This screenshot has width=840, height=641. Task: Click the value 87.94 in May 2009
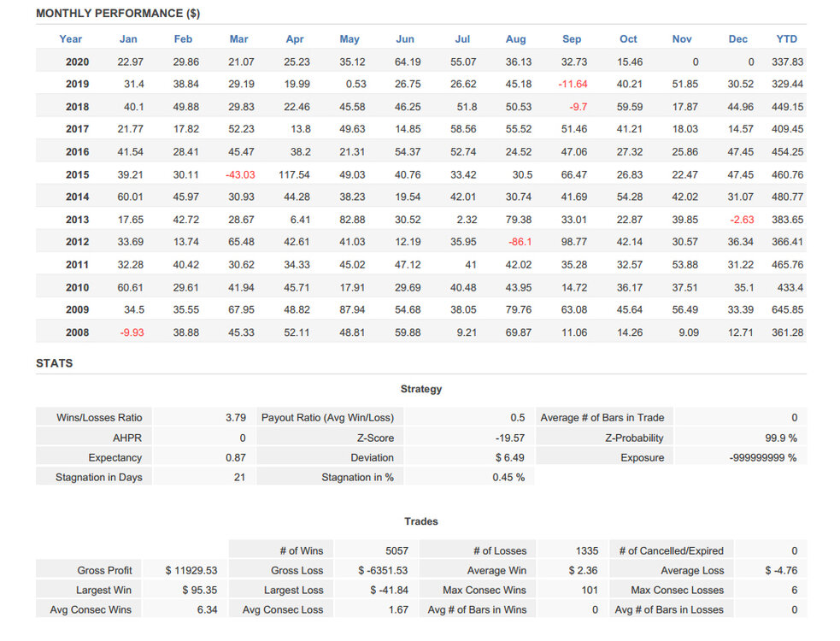coord(352,309)
